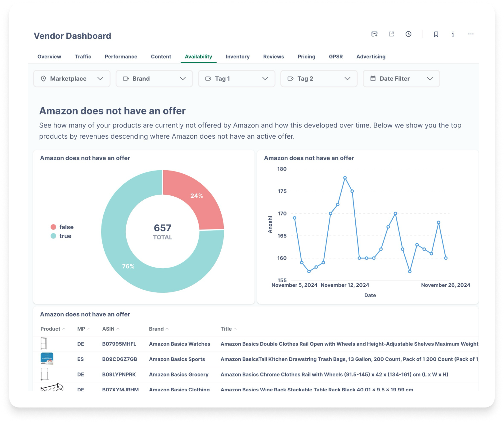504x423 pixels.
Task: Expand the Brand dropdown chevron
Action: coord(183,79)
